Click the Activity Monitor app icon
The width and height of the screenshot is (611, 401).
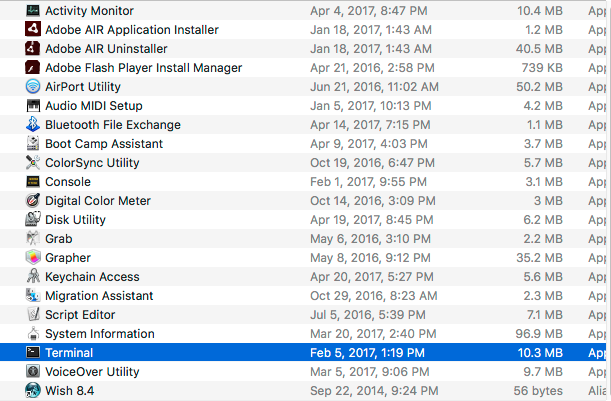pyautogui.click(x=33, y=10)
